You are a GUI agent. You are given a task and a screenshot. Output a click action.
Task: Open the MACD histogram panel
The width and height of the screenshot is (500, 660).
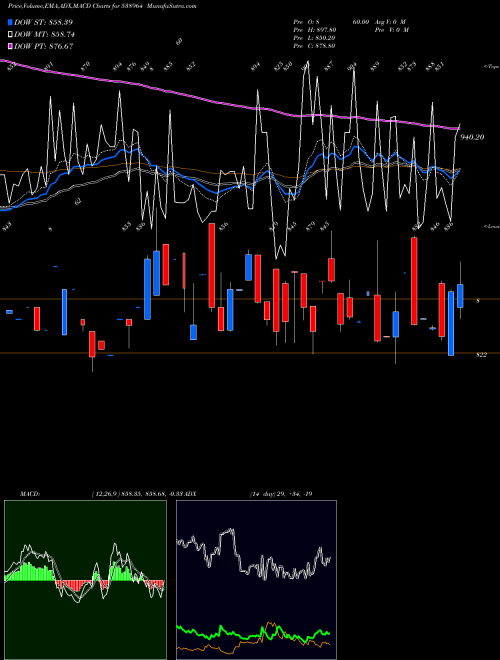[85, 580]
